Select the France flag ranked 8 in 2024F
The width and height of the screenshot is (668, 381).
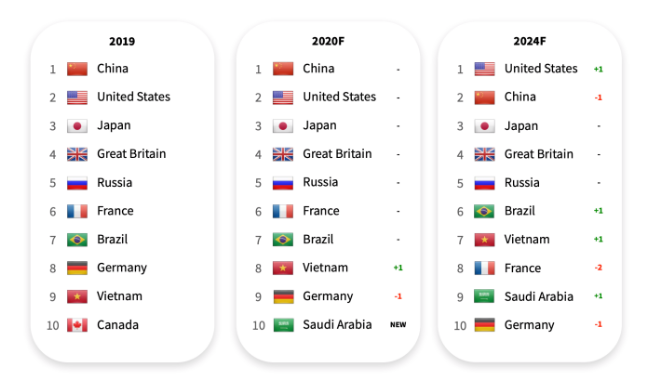coord(484,268)
